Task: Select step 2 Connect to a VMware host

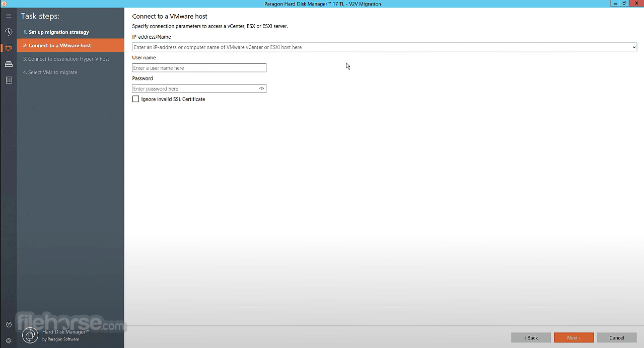Action: (x=70, y=45)
